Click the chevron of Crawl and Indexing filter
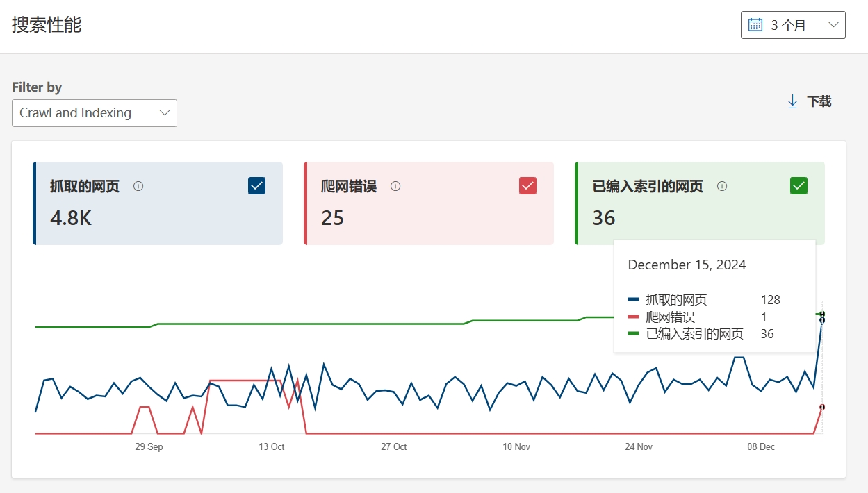This screenshot has width=868, height=493. click(165, 113)
